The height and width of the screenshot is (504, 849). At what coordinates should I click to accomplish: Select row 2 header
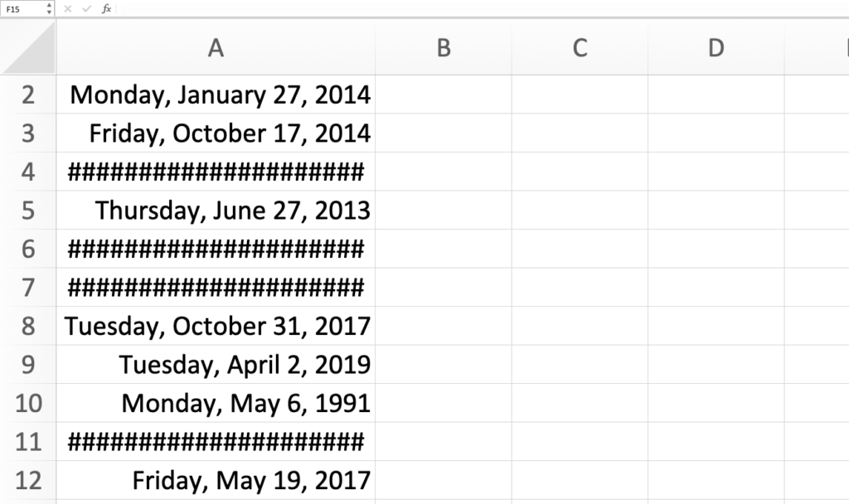point(28,94)
